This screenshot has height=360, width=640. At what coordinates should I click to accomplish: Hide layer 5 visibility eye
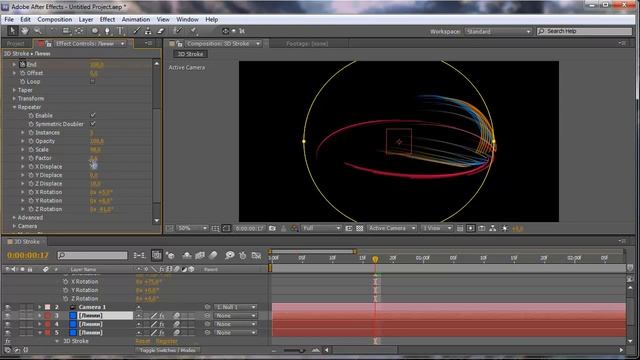coord(7,333)
